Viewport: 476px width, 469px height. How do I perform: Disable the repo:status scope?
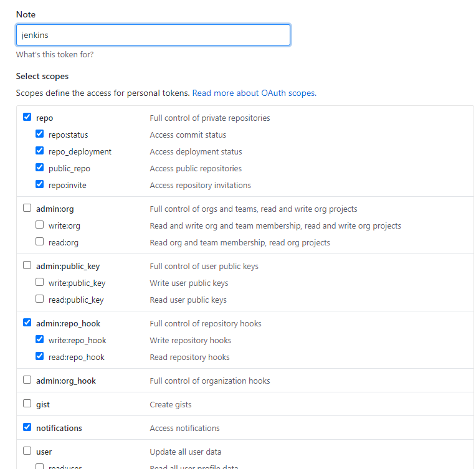(x=40, y=134)
